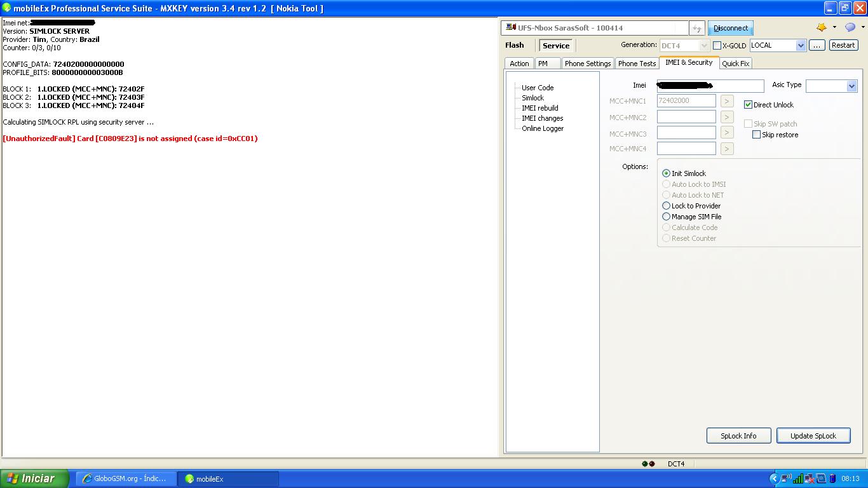
Task: Select IMEI changes in the tree
Action: [543, 118]
